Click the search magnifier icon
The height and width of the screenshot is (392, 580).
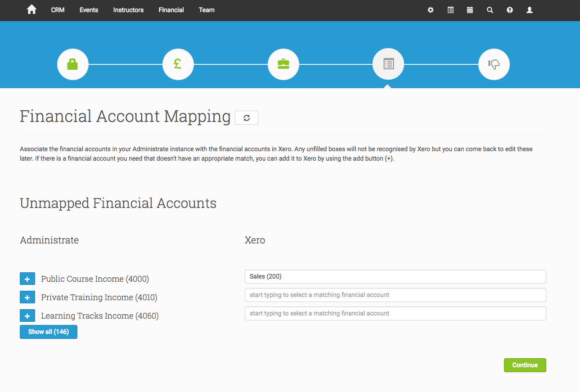click(x=490, y=10)
